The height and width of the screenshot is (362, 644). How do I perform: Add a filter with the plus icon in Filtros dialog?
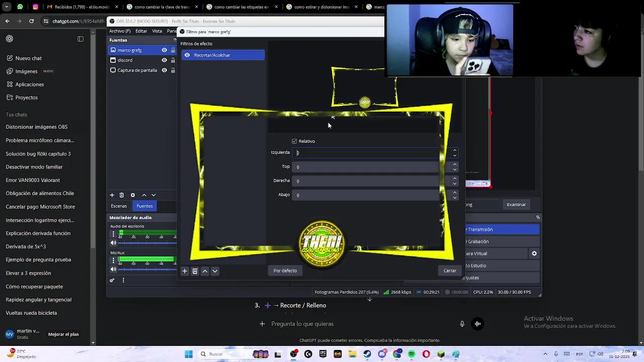(185, 271)
